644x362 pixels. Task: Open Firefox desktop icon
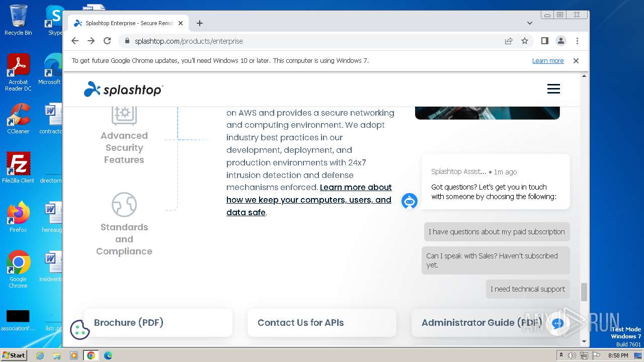click(18, 217)
